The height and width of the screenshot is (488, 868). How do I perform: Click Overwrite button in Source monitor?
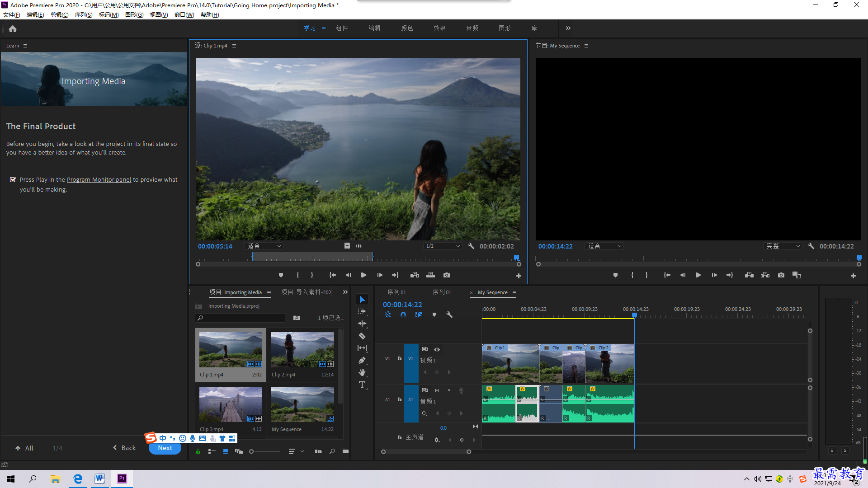point(431,275)
